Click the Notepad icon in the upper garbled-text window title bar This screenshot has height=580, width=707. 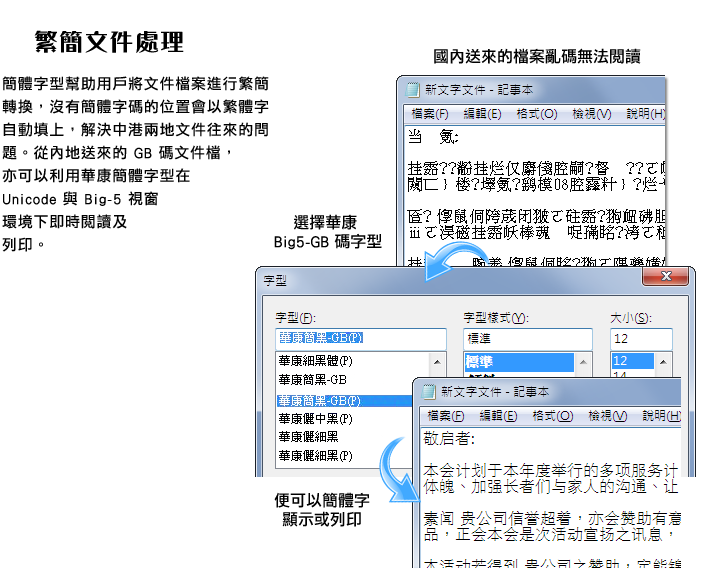pos(413,90)
